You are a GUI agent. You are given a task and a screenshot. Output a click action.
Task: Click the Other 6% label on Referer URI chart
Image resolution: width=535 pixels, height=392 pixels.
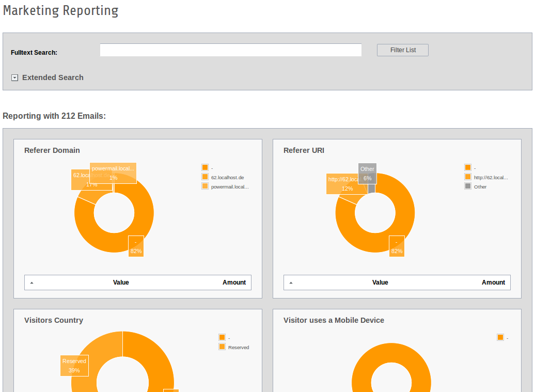point(367,174)
